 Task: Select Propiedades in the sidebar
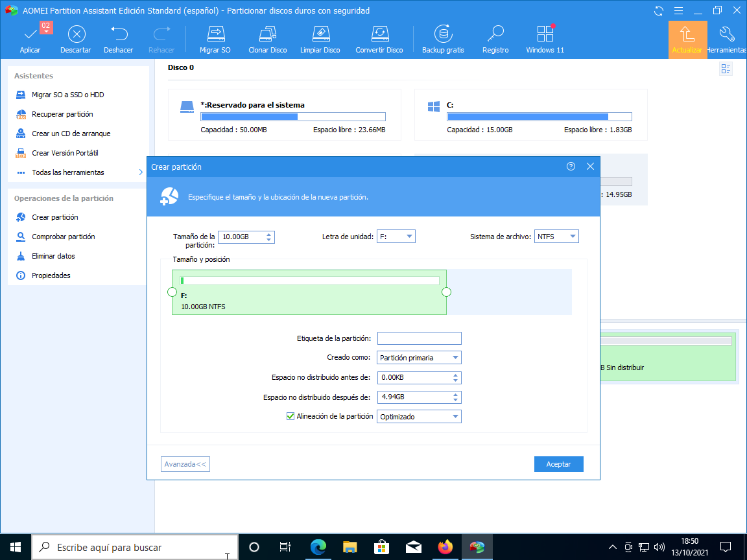[x=51, y=275]
